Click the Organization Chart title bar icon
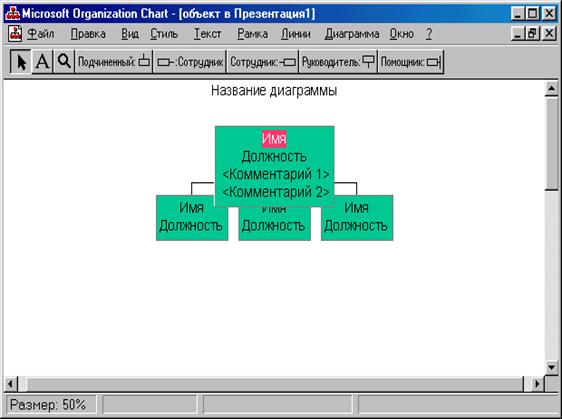 [12, 14]
